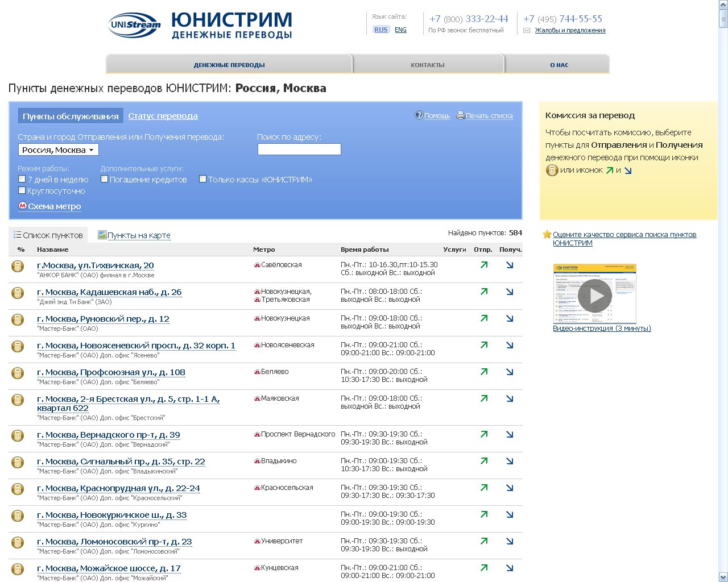Click the Маяковская metro station text

[280, 398]
